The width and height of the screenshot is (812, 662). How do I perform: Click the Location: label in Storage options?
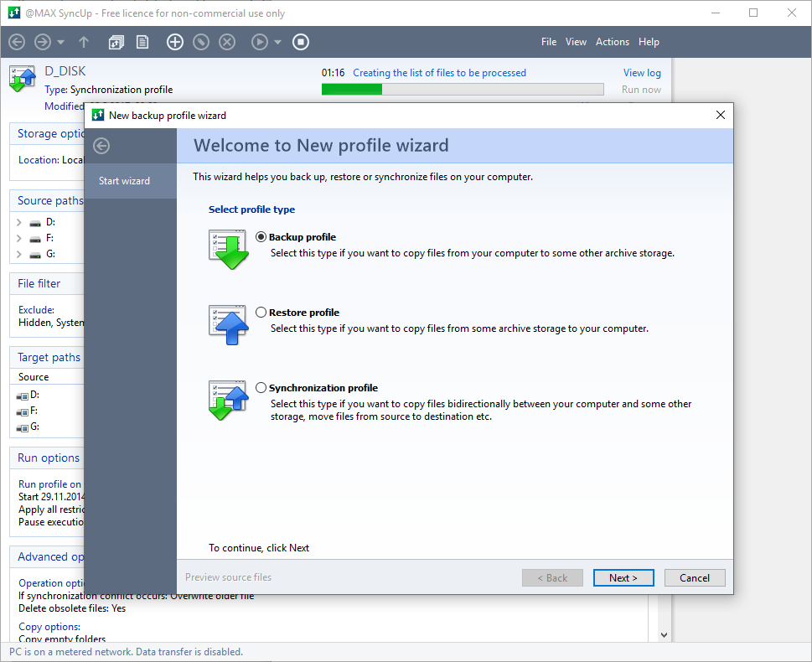point(39,160)
